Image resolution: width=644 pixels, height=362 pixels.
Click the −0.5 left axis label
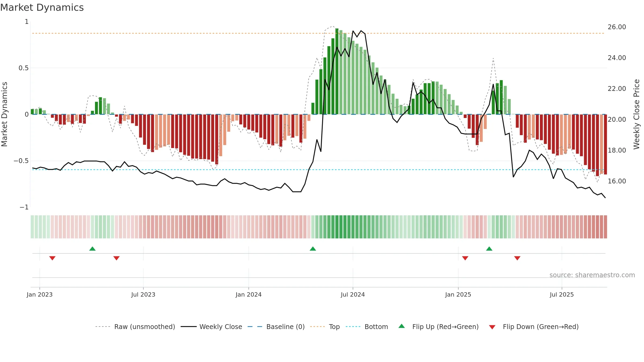[21, 161]
